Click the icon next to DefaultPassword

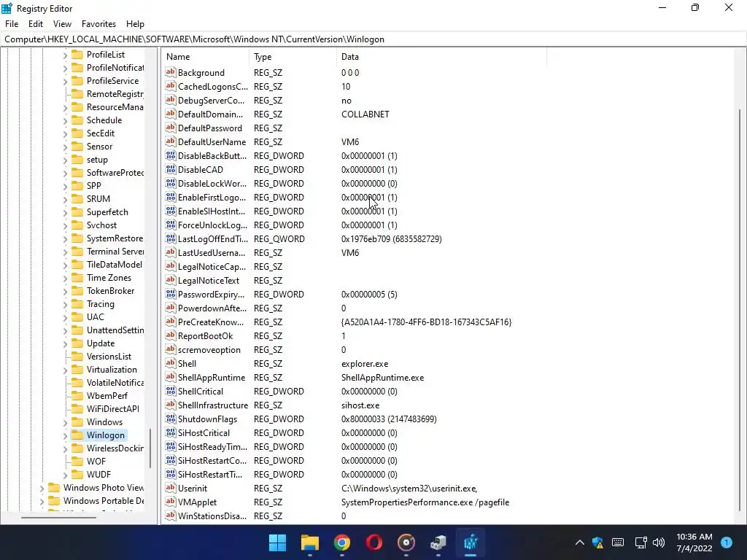(171, 128)
